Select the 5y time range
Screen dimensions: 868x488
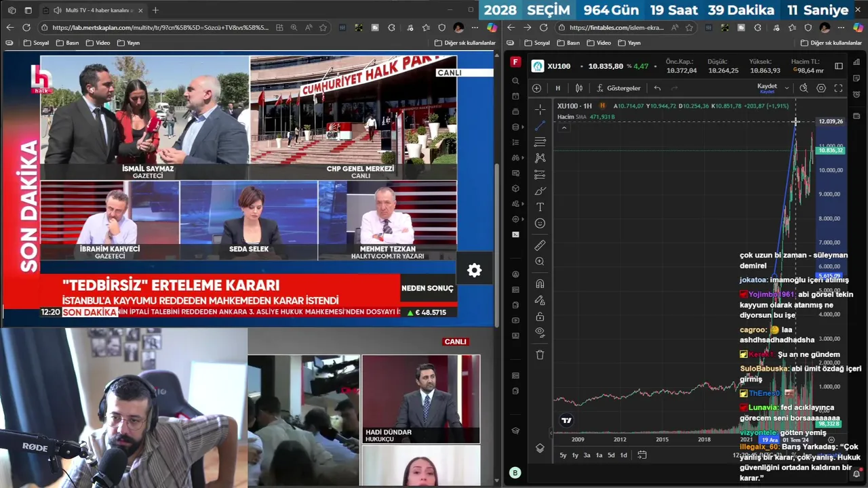click(x=563, y=455)
